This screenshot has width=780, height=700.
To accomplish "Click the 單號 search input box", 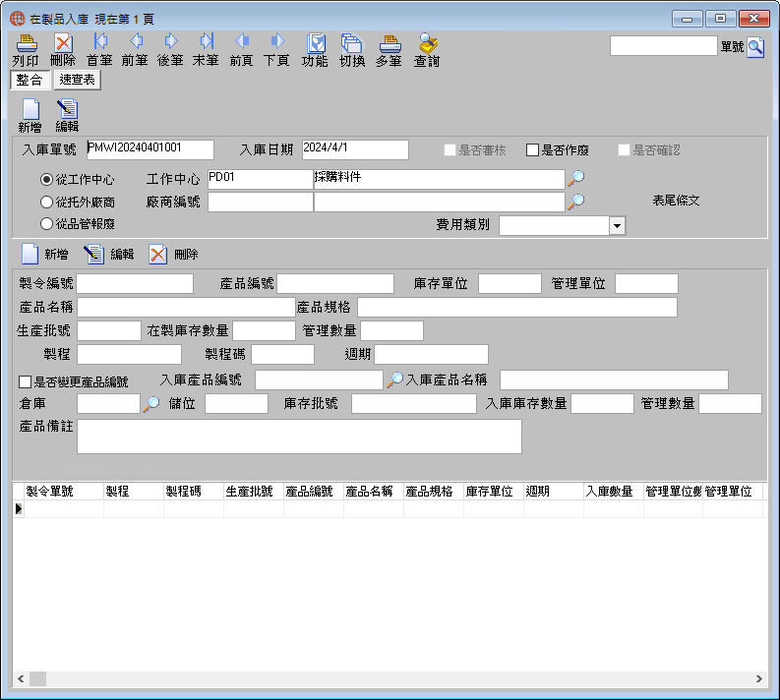I will 664,46.
